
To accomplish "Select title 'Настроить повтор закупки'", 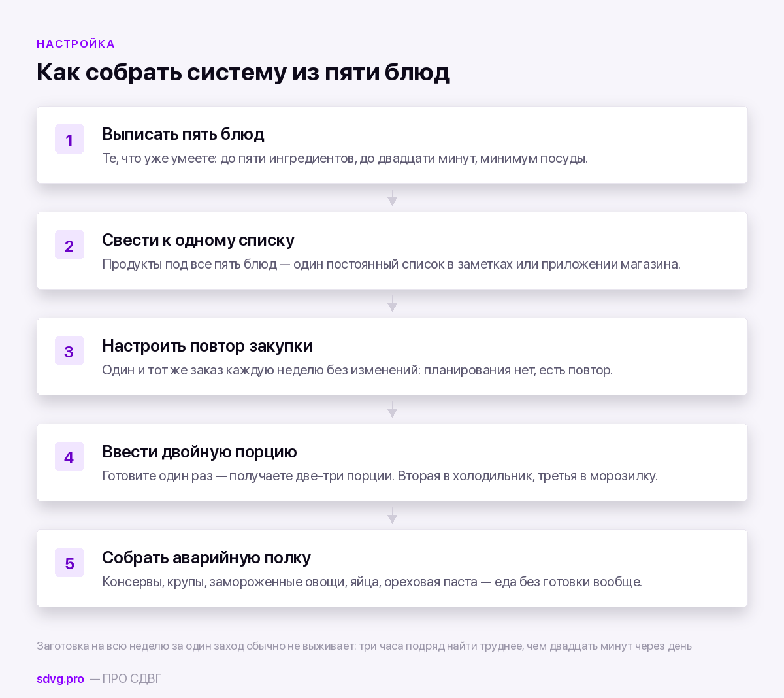I will coord(207,346).
